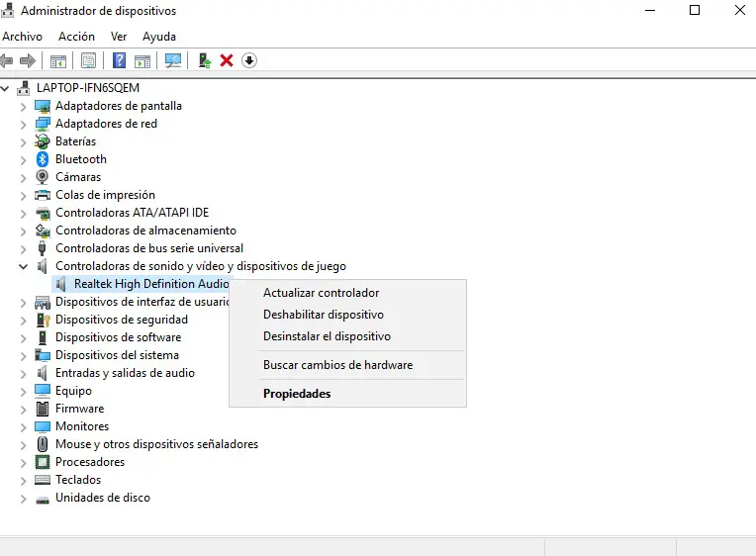The width and height of the screenshot is (756, 556).
Task: Click the Controladoras de almacenamiento icon
Action: pyautogui.click(x=43, y=231)
